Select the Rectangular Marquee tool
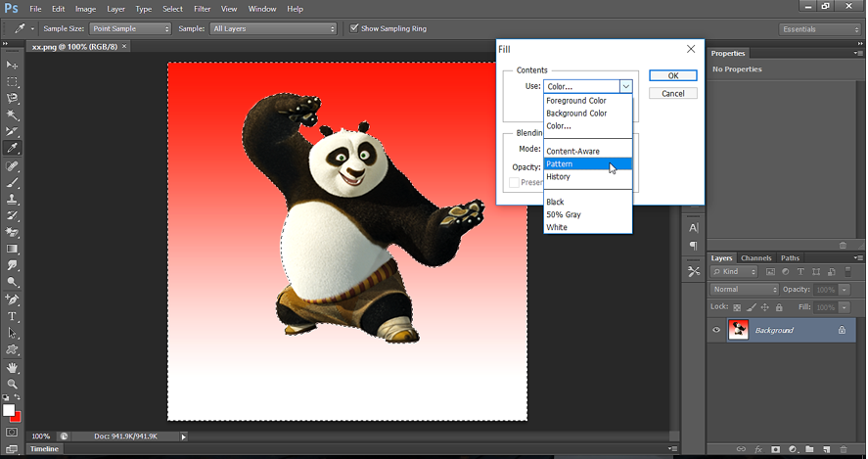Viewport: 868px width, 459px height. pyautogui.click(x=12, y=82)
